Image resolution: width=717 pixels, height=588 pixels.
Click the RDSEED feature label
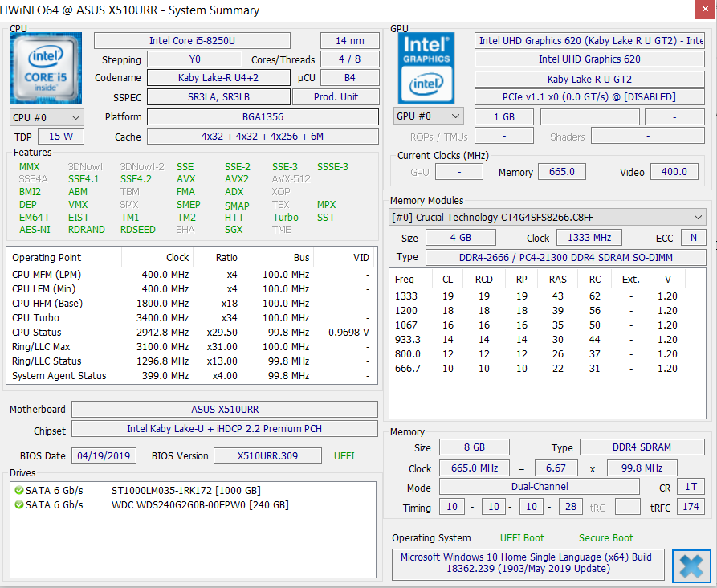pyautogui.click(x=137, y=229)
